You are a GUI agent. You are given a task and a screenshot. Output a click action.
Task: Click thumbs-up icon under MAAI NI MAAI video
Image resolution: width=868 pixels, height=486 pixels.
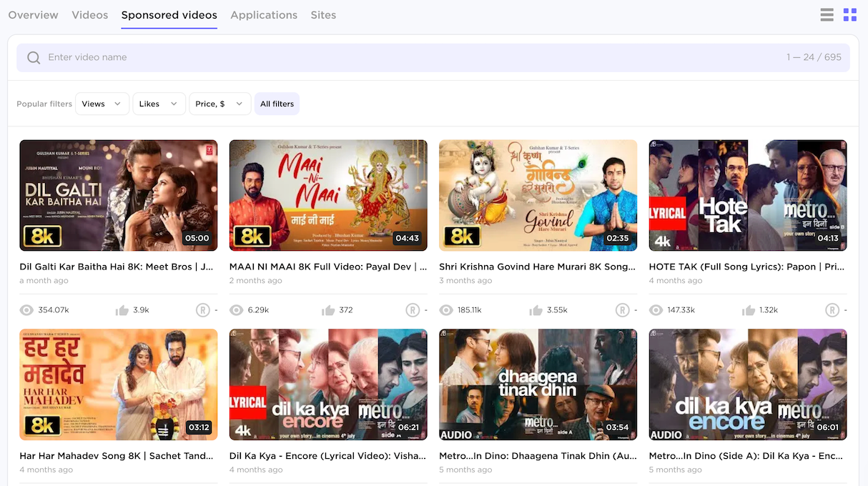coord(328,310)
